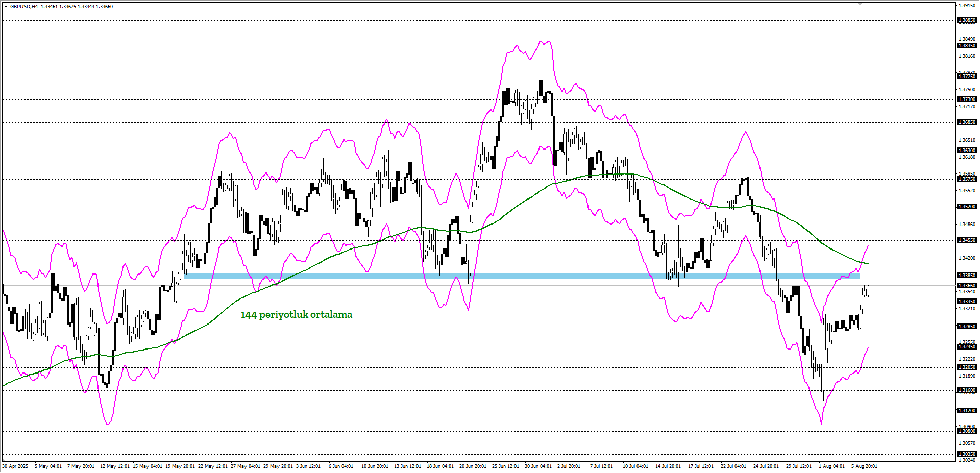This screenshot has width=980, height=473.
Task: Click the 1.34860 value on the price axis
Action: point(967,225)
